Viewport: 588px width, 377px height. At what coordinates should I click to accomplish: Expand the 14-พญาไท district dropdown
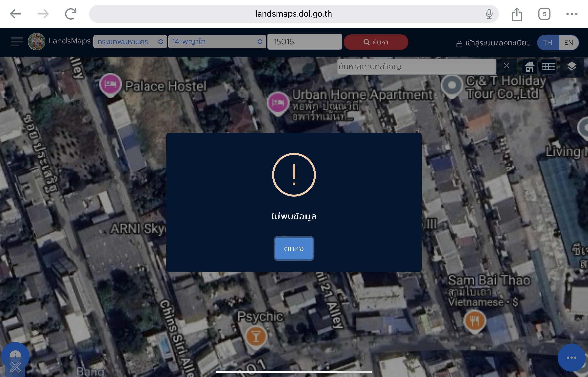(217, 42)
